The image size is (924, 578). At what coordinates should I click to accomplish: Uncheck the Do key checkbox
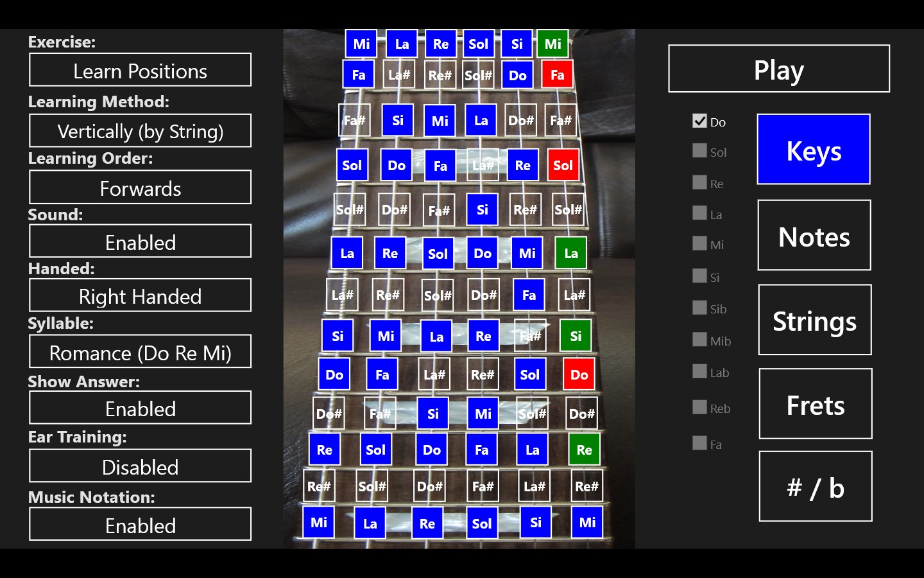(x=699, y=121)
